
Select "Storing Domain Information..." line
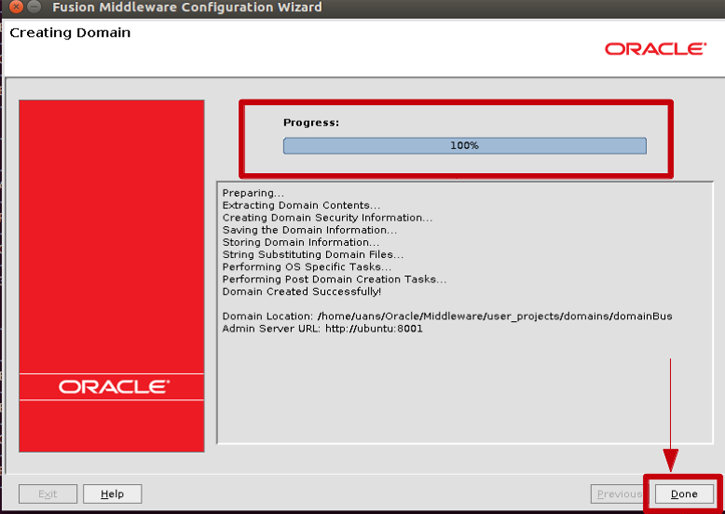pos(301,242)
